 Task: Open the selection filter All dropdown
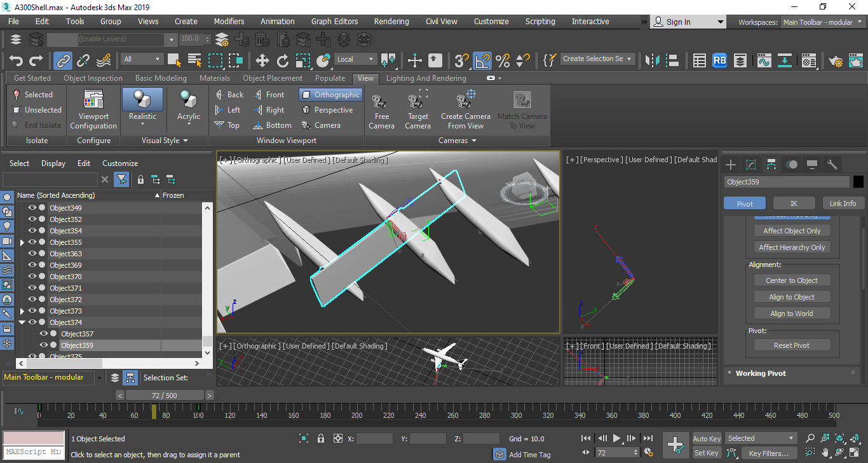click(x=141, y=59)
